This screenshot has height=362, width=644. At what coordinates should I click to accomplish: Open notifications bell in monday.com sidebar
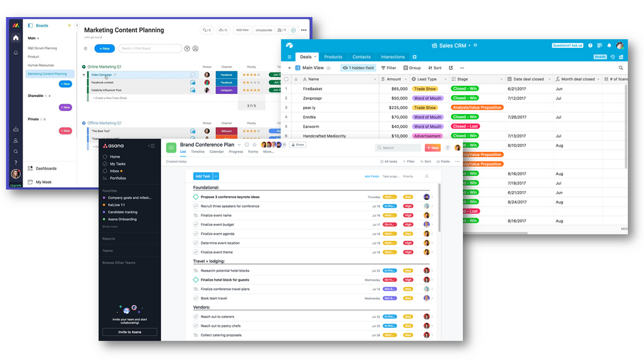(16, 52)
